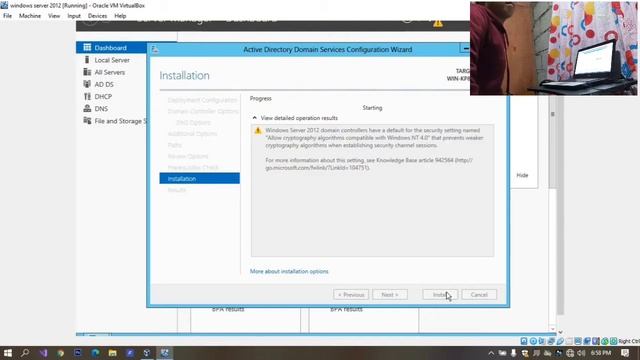Click the BPA results text in left tile

point(228,309)
